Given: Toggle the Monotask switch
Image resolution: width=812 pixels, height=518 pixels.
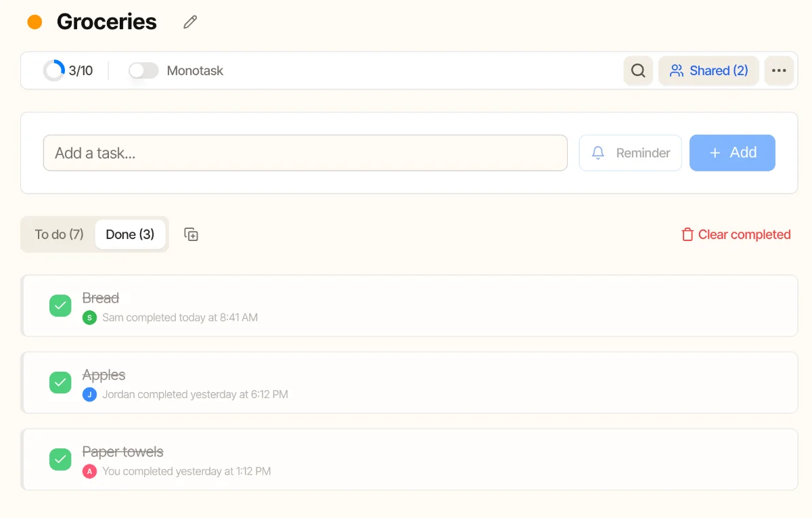Looking at the screenshot, I should [x=143, y=70].
